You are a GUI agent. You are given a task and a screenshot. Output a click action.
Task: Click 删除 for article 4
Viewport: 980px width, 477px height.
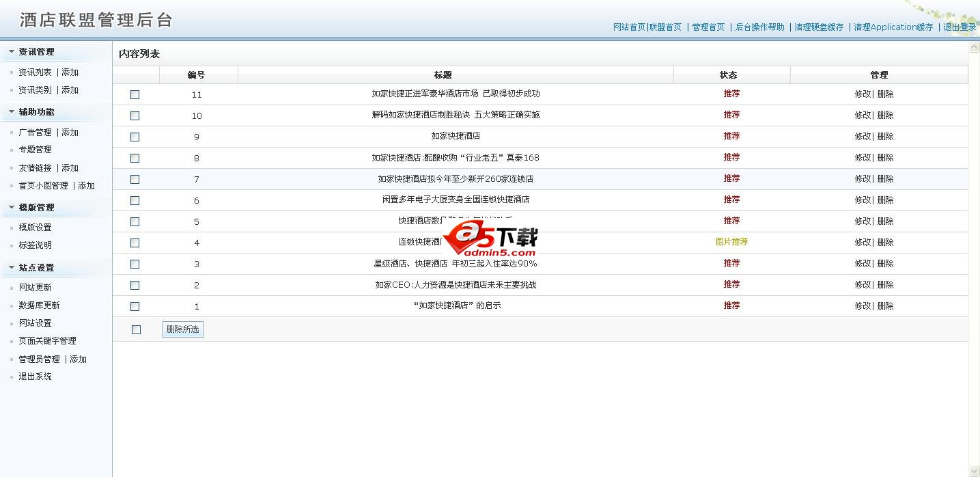[x=885, y=243]
